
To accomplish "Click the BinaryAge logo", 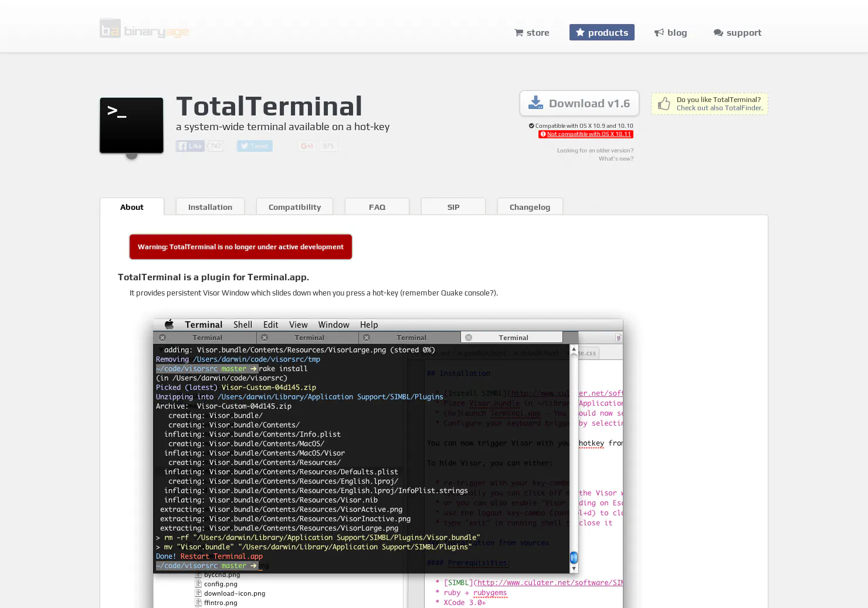I will [144, 29].
